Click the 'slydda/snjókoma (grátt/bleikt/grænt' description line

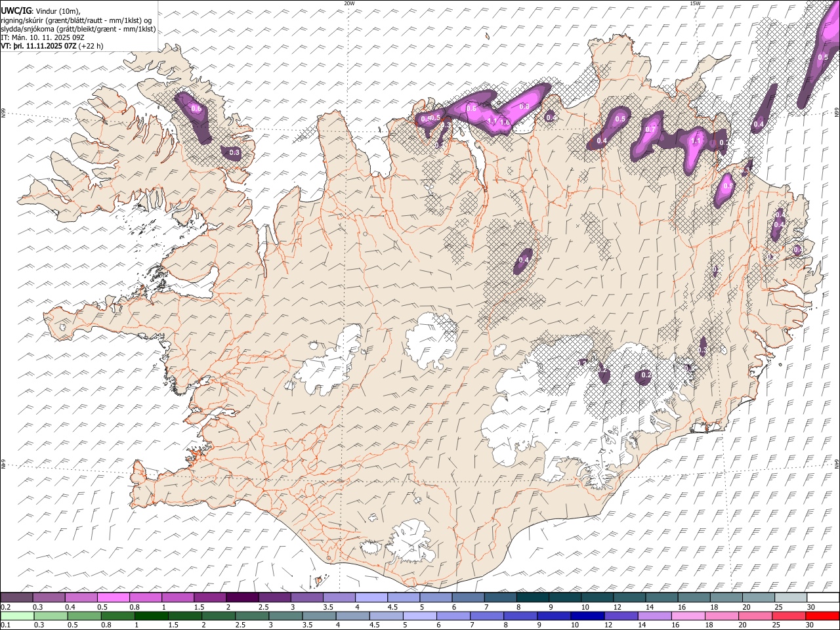point(78,29)
